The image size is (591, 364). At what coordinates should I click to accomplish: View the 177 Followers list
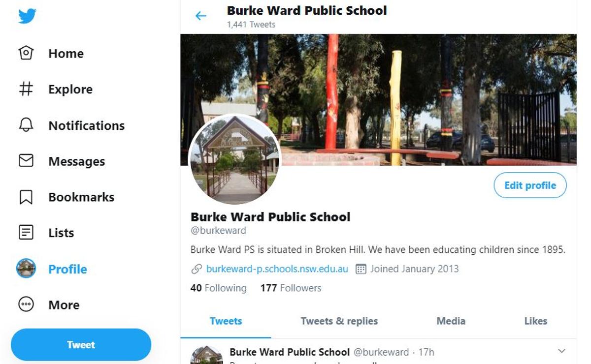291,288
